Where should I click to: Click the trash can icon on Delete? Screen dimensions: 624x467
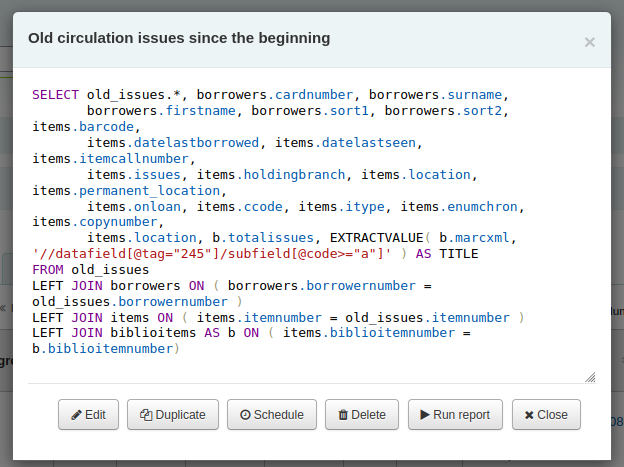(343, 415)
